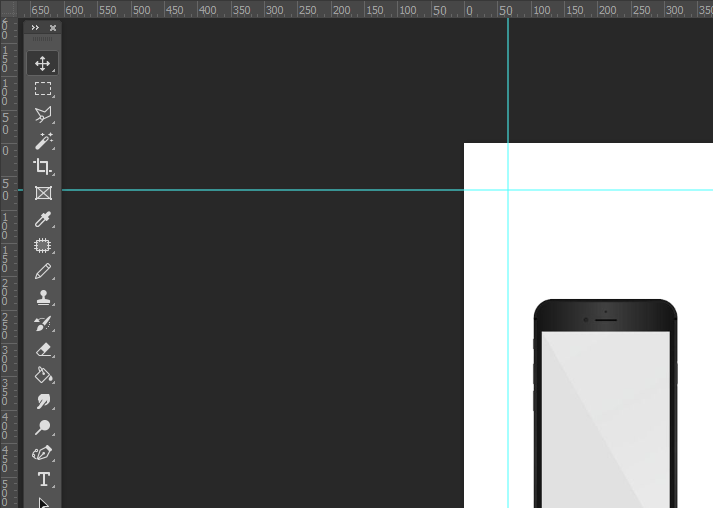Select the History Brush tool
Image resolution: width=713 pixels, height=508 pixels.
tap(43, 324)
